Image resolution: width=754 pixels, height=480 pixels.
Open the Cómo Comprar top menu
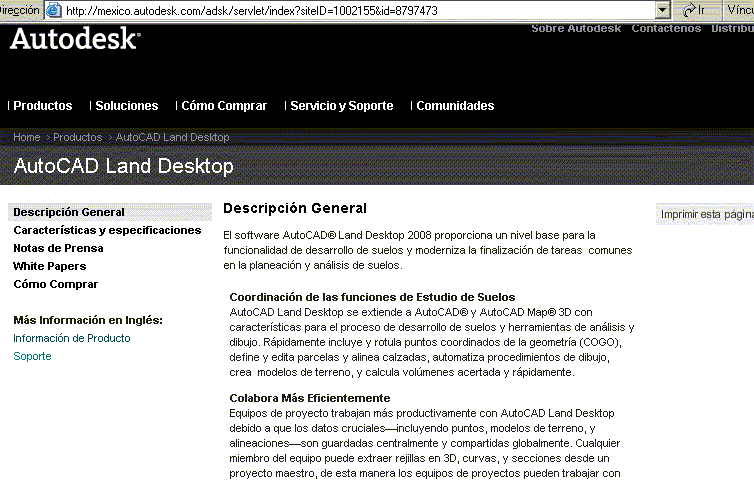pyautogui.click(x=224, y=106)
